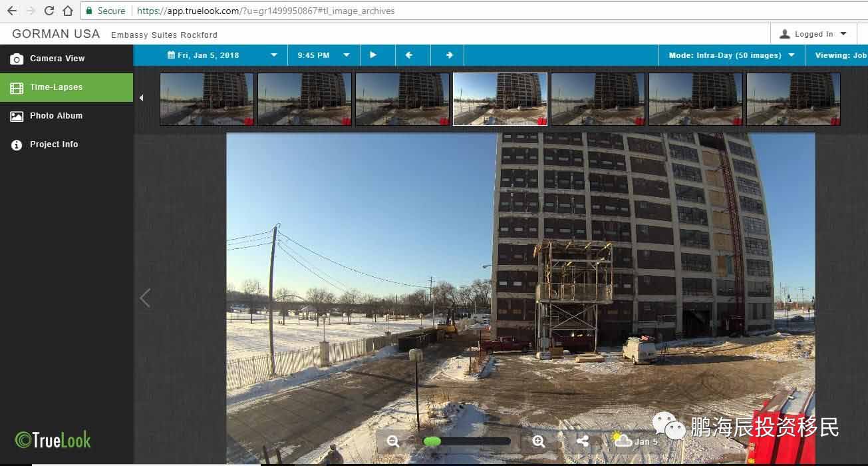Open Camera View in the sidebar

(67, 59)
